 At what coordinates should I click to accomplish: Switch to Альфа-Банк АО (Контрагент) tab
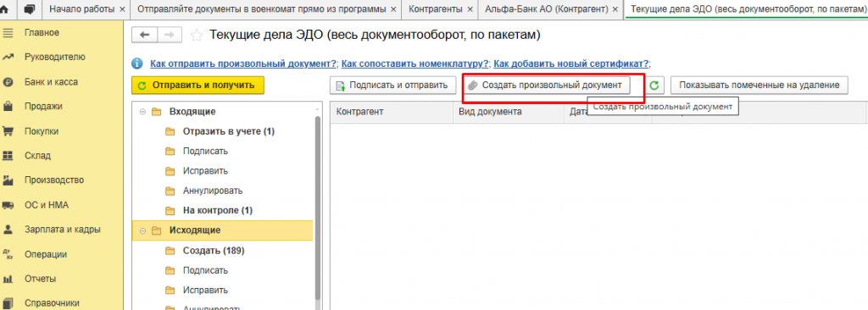tap(546, 9)
